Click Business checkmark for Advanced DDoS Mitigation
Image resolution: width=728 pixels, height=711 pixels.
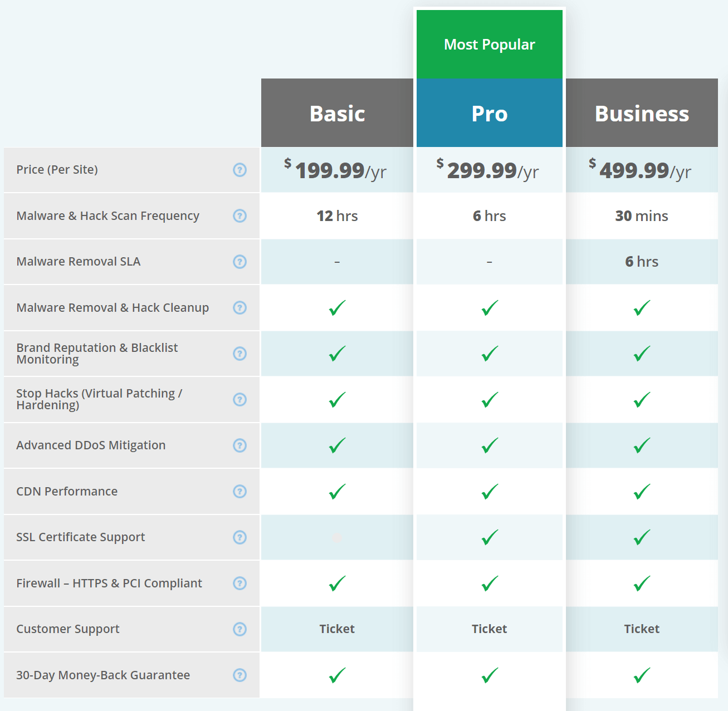[642, 445]
